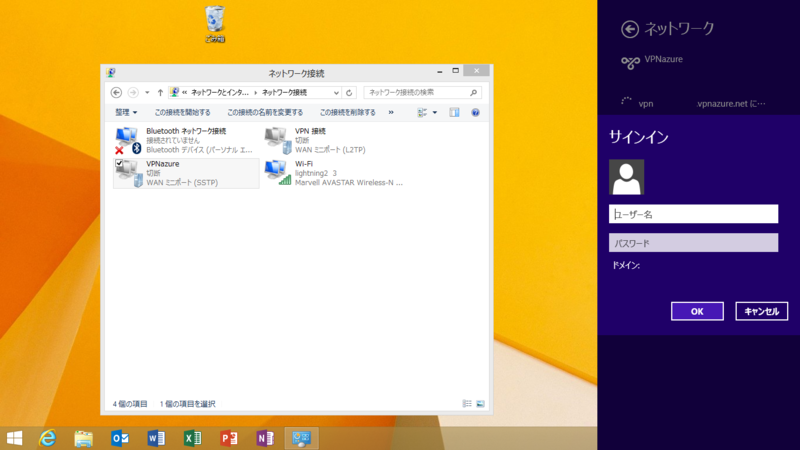The image size is (800, 450).
Task: Click the ドメイン label text
Action: [x=626, y=265]
